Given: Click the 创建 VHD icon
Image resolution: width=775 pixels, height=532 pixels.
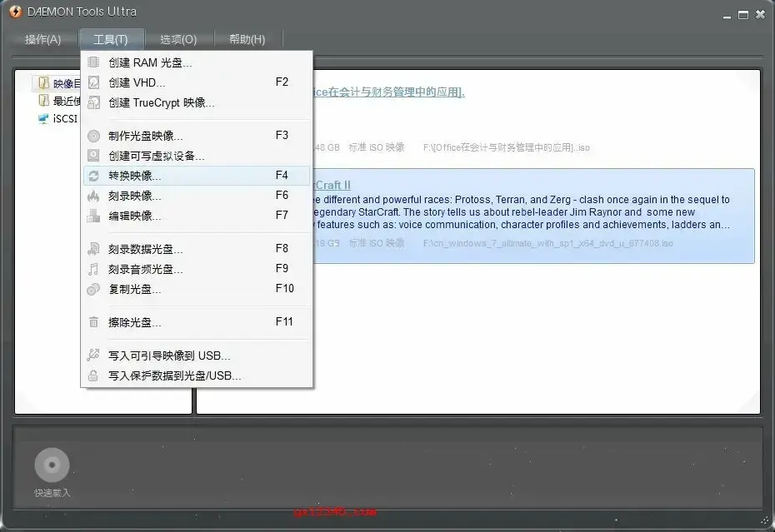Looking at the screenshot, I should click(93, 82).
